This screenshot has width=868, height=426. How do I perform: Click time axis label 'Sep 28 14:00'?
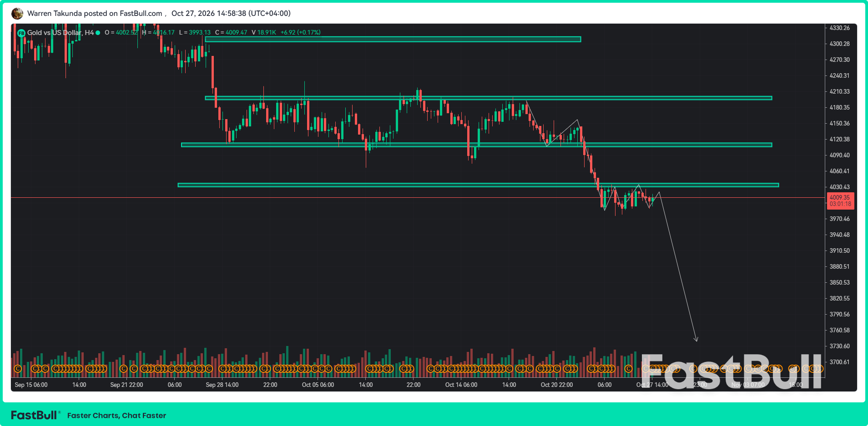(222, 385)
